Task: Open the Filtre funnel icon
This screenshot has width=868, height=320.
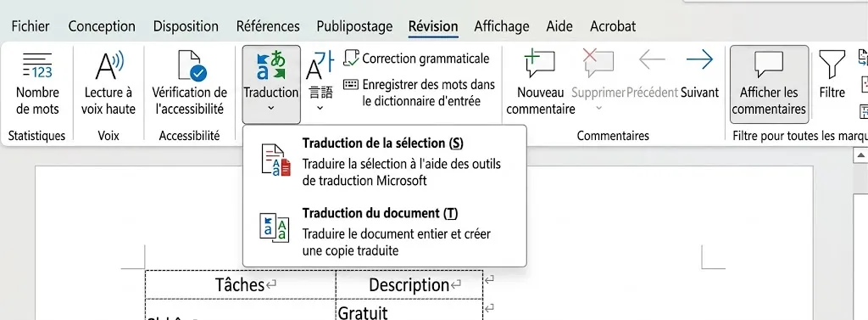Action: tap(832, 65)
